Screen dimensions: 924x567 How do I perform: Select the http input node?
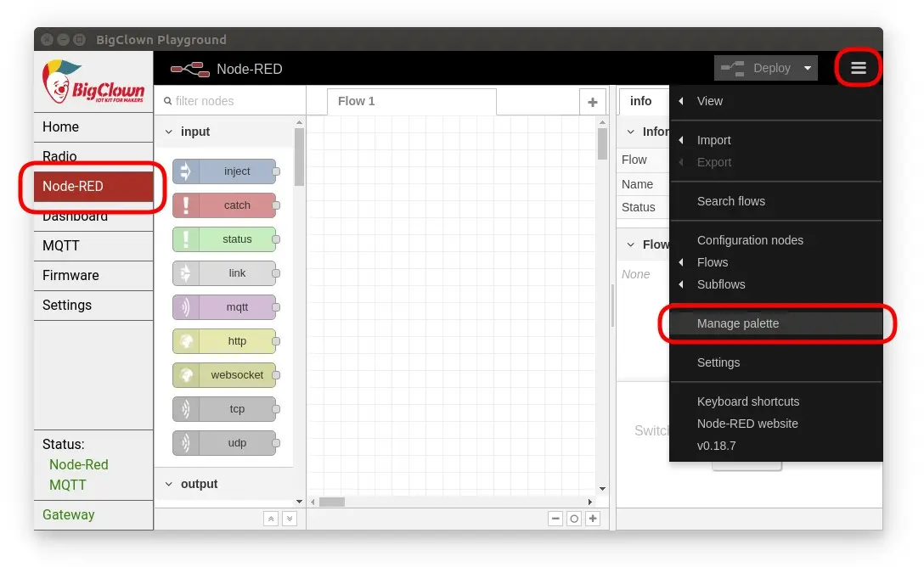(224, 341)
